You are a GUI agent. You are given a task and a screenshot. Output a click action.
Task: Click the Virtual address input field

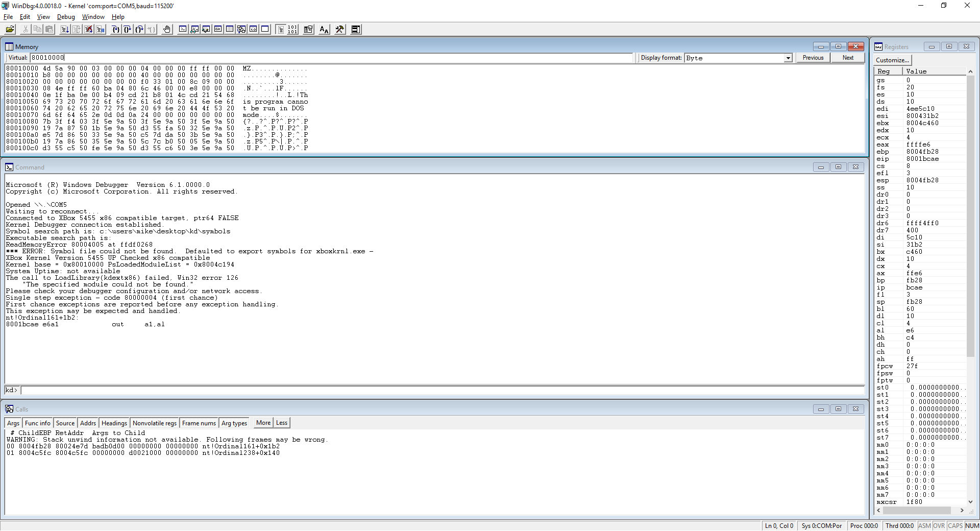pos(331,58)
